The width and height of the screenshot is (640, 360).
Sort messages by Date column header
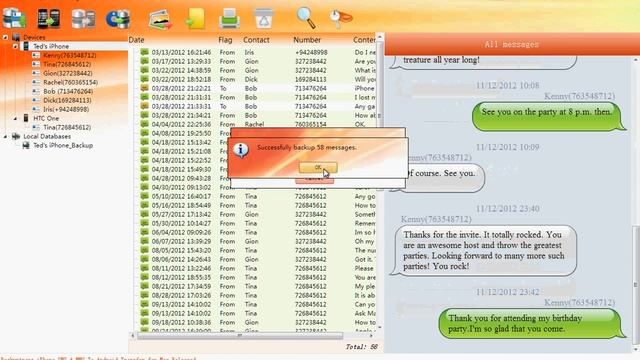point(136,40)
